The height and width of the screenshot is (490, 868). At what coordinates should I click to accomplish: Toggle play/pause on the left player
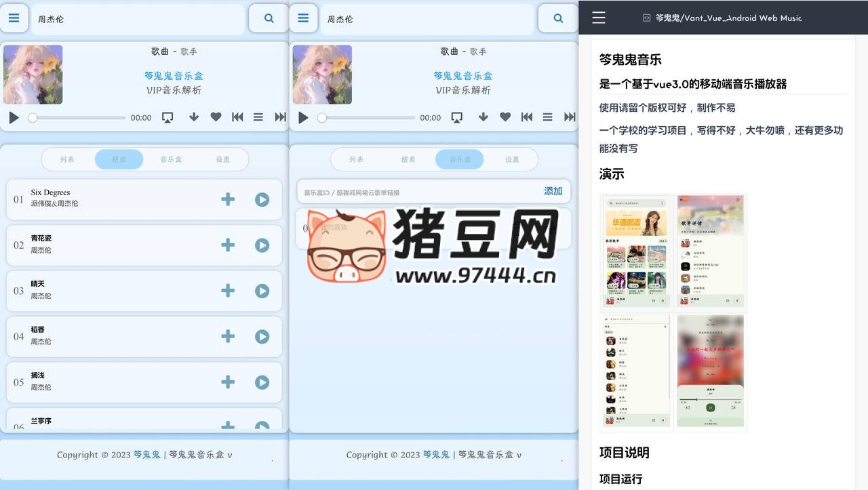coord(12,117)
